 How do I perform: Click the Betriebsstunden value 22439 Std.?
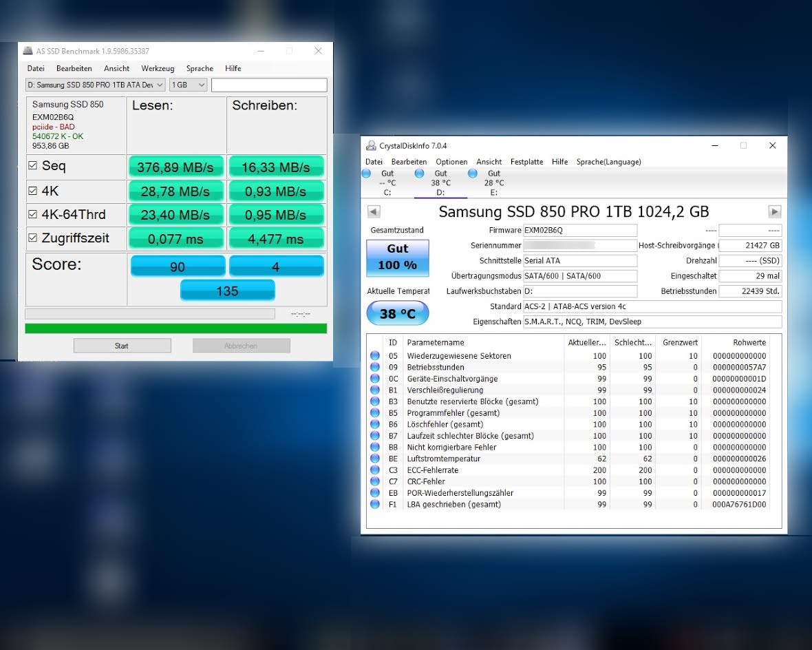tap(750, 291)
